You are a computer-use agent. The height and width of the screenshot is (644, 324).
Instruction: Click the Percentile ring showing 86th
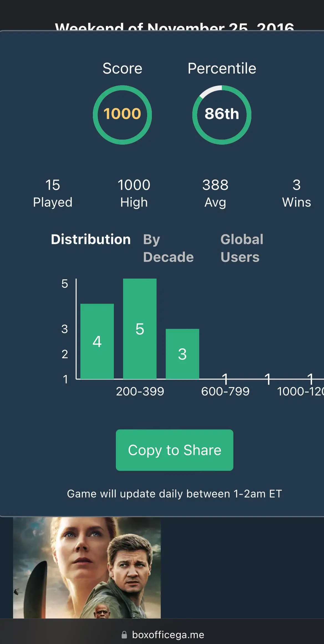click(222, 115)
